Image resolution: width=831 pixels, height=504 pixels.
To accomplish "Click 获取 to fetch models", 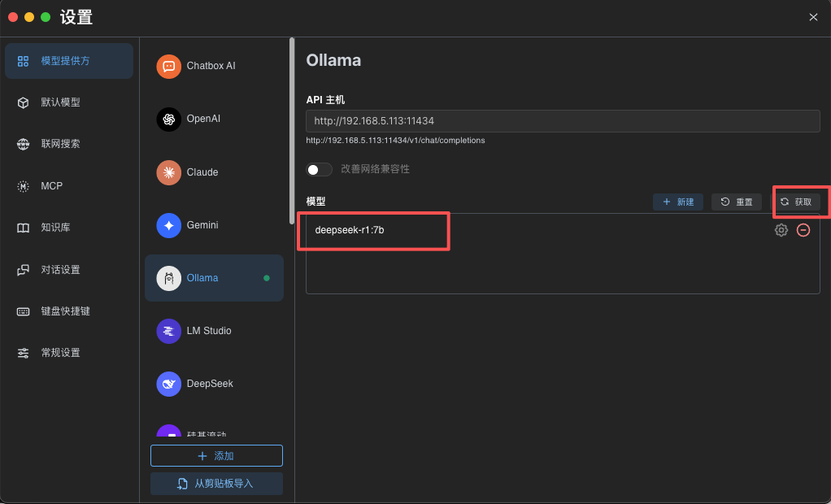I will pos(796,202).
